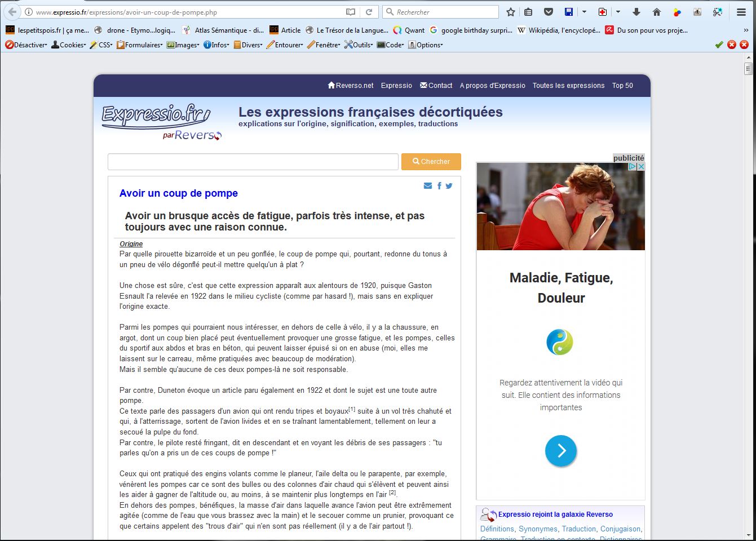
Task: Click the orange Chercher button
Action: [431, 162]
